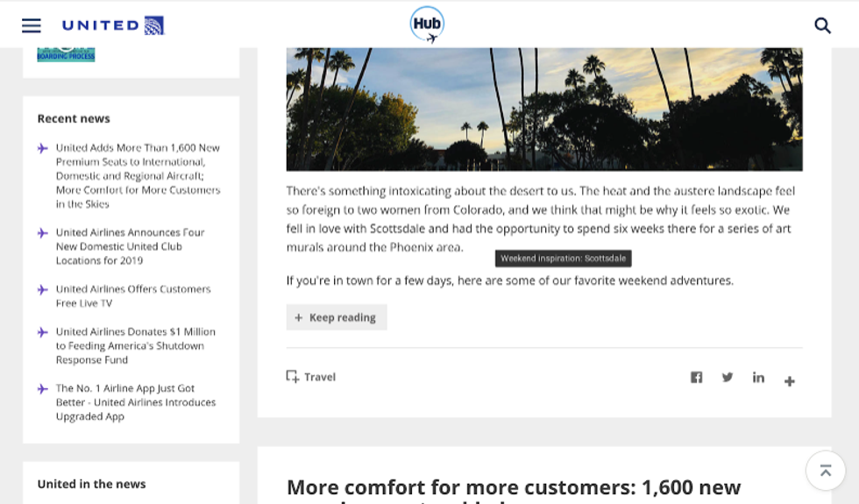Open Four New Domestic United Club Locations article
859x504 pixels.
pyautogui.click(x=130, y=246)
